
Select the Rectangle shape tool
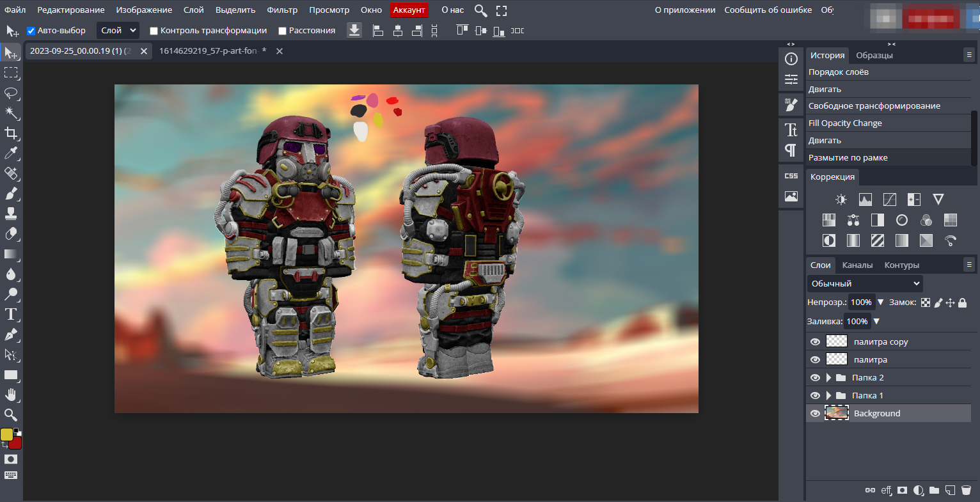point(11,375)
